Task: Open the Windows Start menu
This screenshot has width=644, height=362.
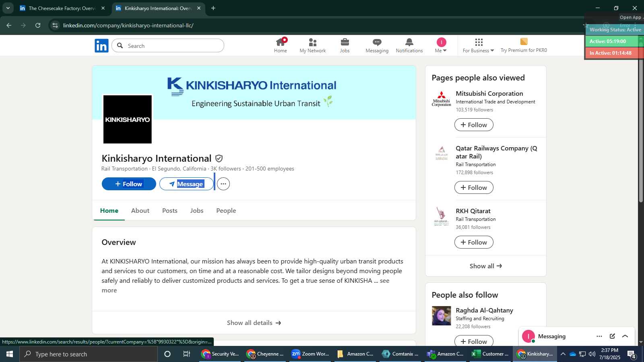Action: click(10, 354)
